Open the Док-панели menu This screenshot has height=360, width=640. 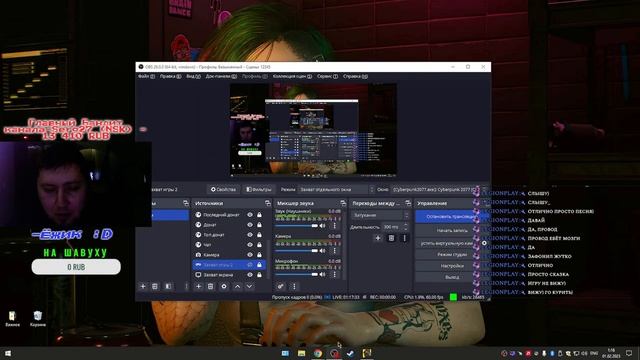[221, 76]
